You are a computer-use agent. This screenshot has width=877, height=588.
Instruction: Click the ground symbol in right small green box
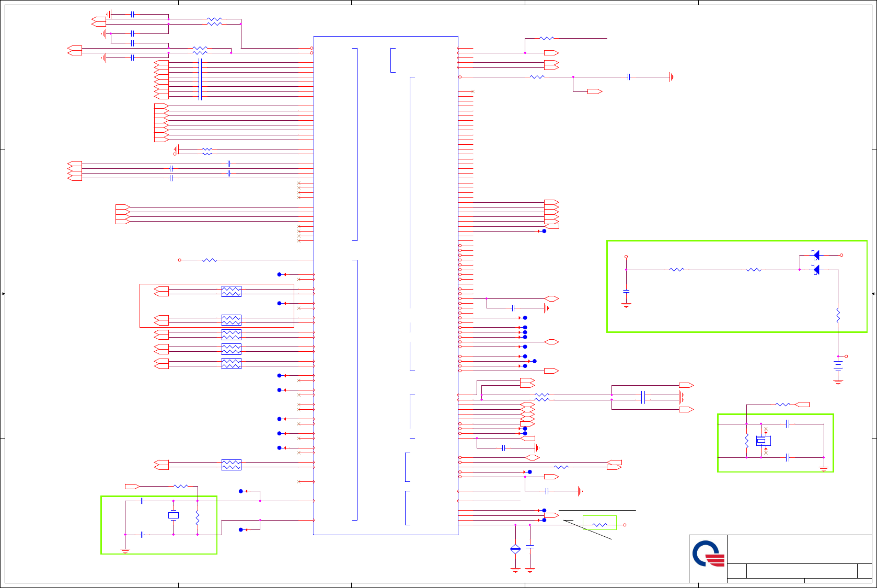tap(824, 469)
